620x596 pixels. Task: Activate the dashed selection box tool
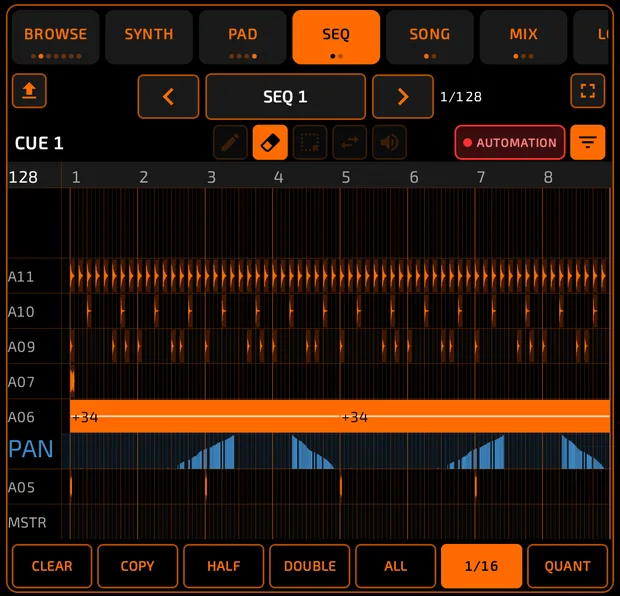click(310, 142)
